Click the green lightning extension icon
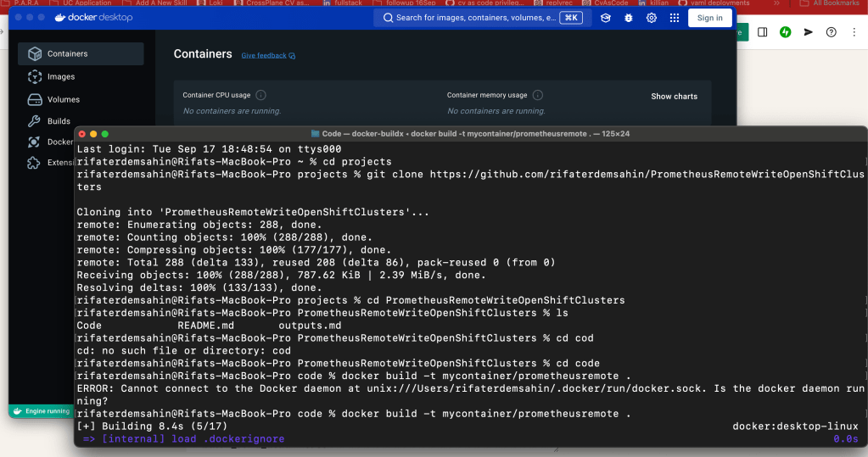Screen dimensions: 868x457 [785, 32]
